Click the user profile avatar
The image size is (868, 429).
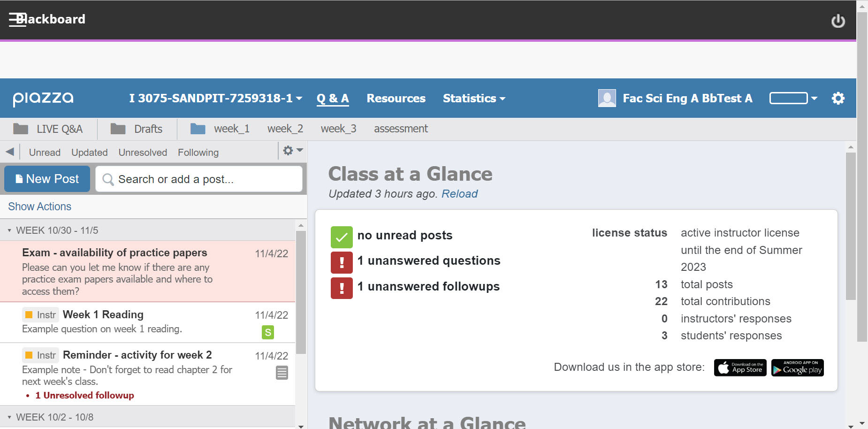(607, 98)
